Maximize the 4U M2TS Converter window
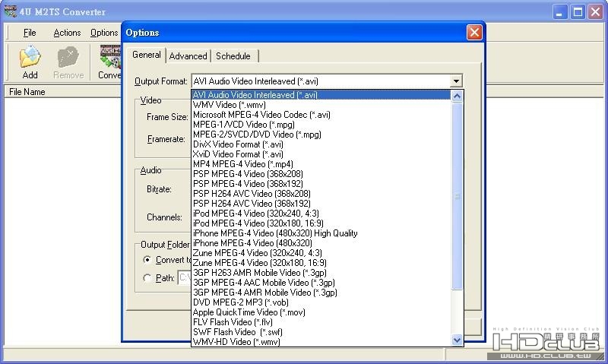Viewport: 608px width, 364px height. click(578, 11)
